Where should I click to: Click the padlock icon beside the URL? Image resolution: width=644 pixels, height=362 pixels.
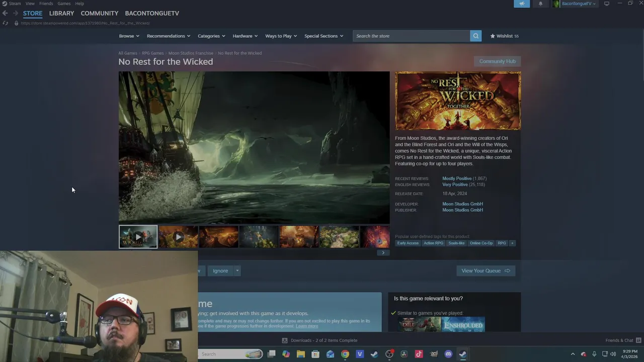click(x=16, y=23)
